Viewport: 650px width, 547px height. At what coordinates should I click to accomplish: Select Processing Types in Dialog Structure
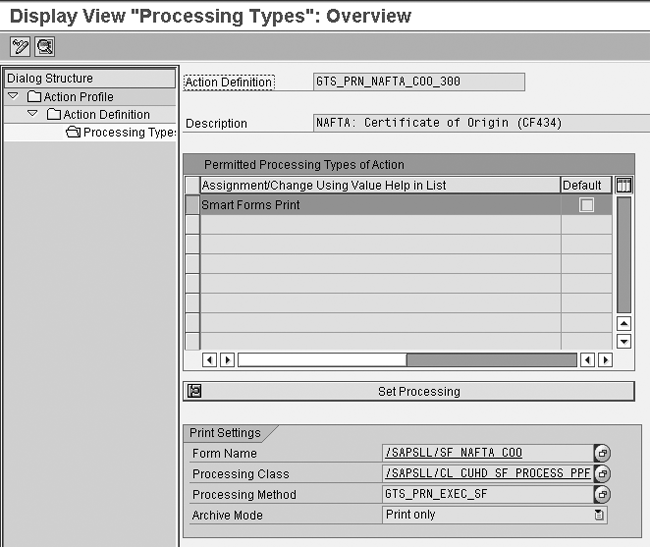pyautogui.click(x=128, y=132)
